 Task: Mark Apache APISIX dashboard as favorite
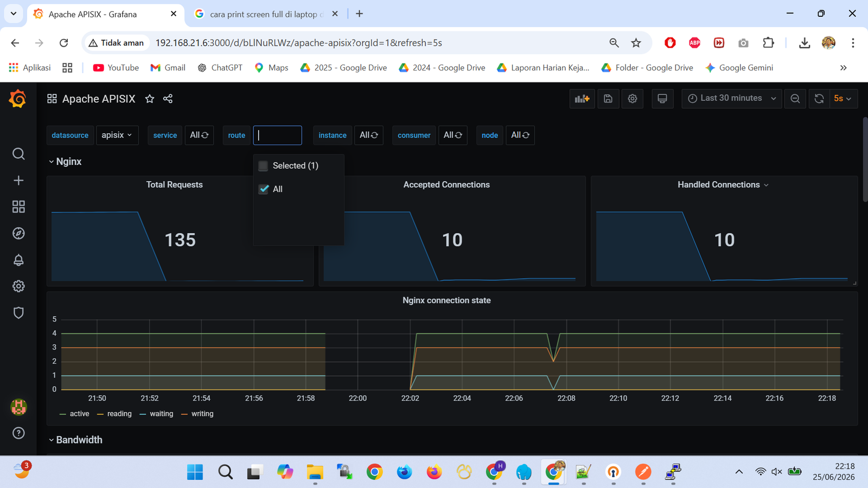pyautogui.click(x=150, y=99)
